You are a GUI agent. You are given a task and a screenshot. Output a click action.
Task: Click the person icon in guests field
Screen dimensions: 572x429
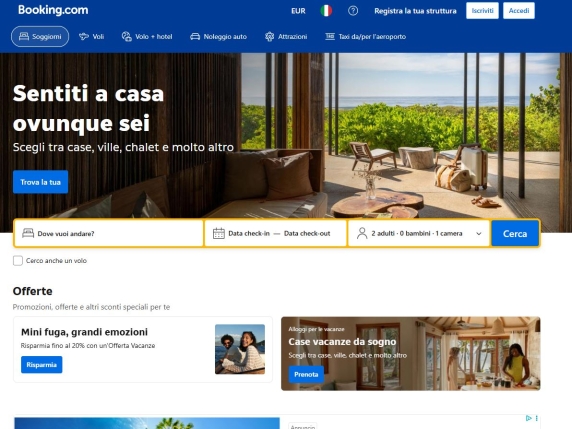(x=362, y=233)
